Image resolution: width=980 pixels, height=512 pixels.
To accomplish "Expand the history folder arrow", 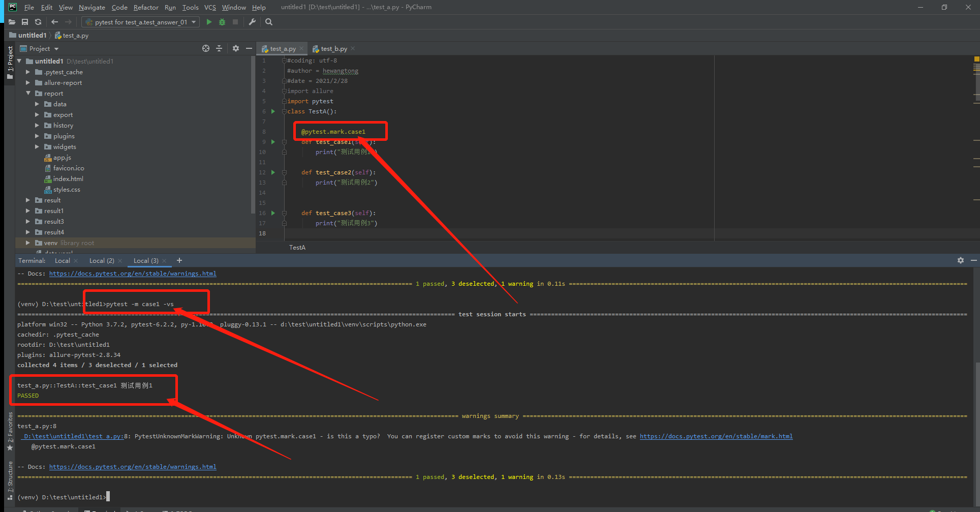I will click(x=37, y=126).
